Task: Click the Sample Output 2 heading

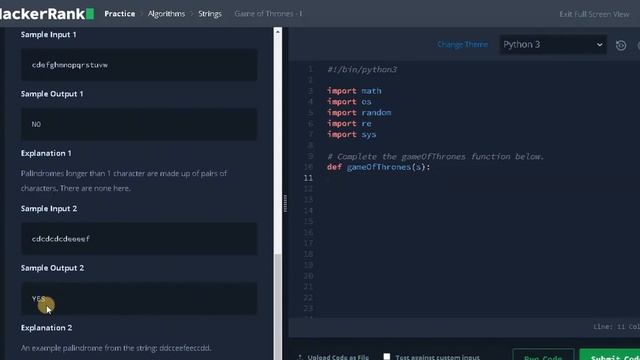Action: [52, 268]
